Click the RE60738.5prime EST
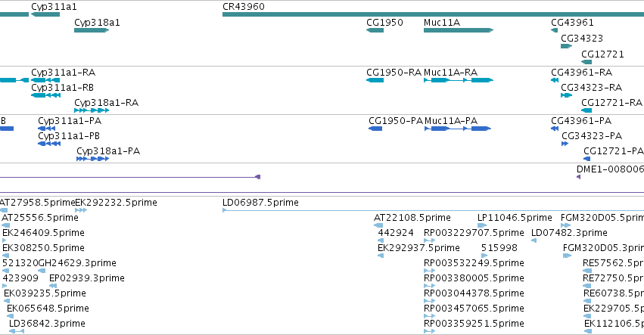Image resolution: width=644 pixels, height=335 pixels. pos(587,301)
